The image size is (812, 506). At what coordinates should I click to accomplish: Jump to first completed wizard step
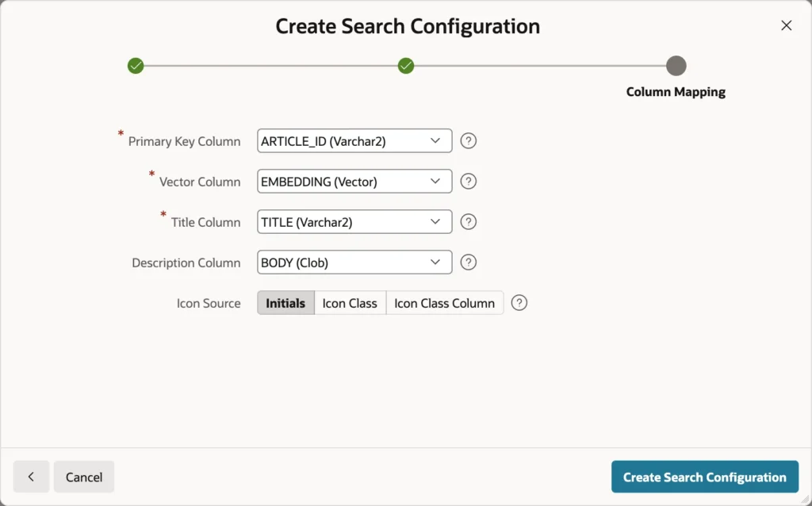point(136,66)
